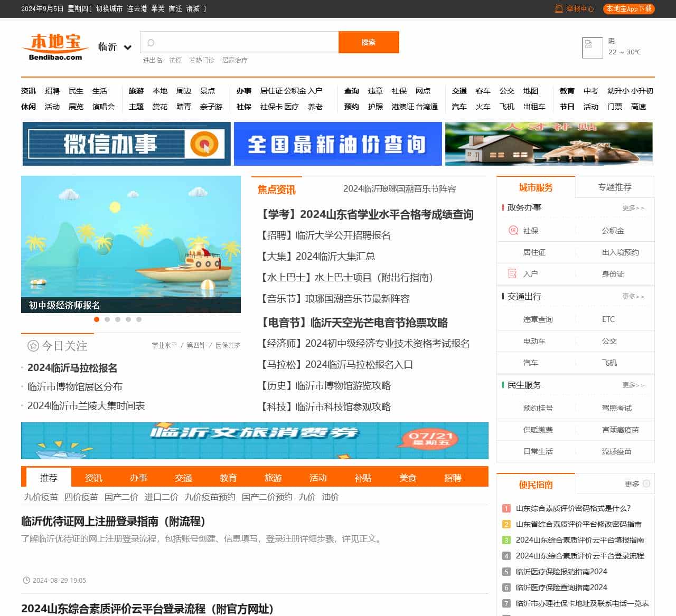Image resolution: width=676 pixels, height=616 pixels.
Task: Open 临沂优待证网上注册登录指南 article
Action: pyautogui.click(x=114, y=521)
